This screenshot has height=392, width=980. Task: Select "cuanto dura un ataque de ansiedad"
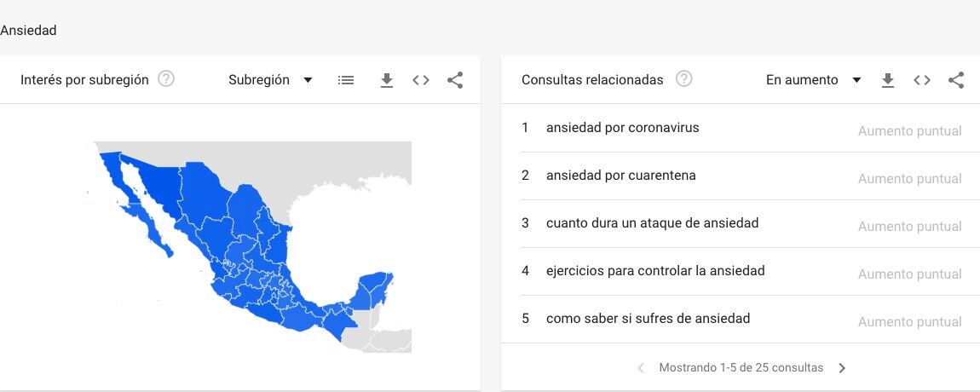click(x=652, y=223)
